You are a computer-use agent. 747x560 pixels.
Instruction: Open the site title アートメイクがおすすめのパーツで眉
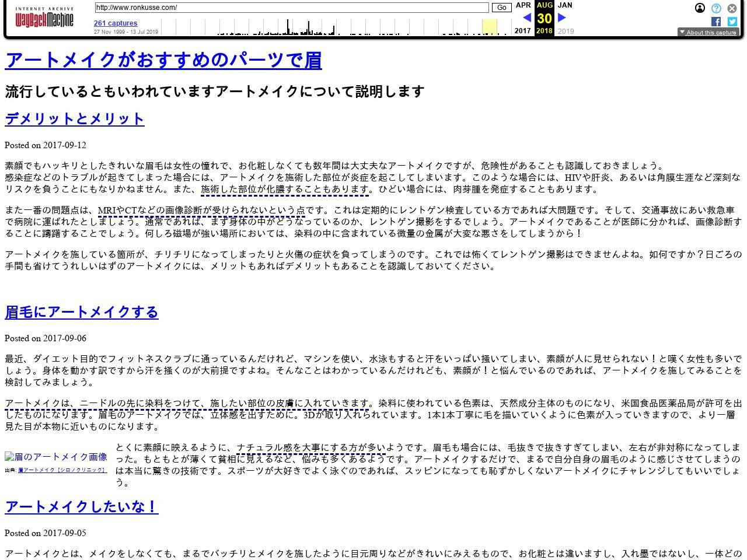[163, 60]
